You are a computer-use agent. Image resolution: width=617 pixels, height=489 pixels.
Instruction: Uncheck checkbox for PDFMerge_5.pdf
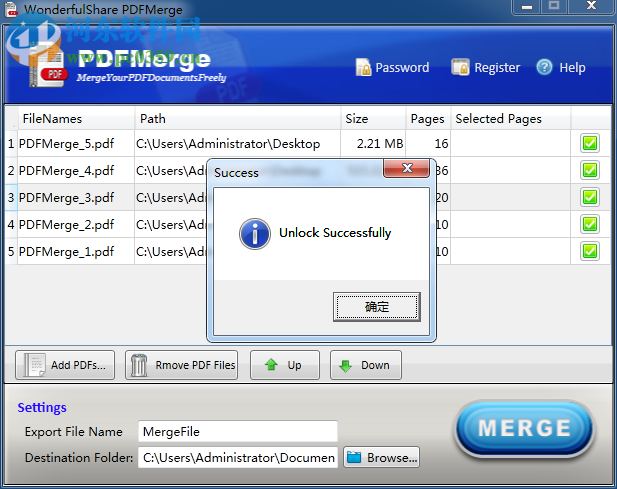(589, 143)
